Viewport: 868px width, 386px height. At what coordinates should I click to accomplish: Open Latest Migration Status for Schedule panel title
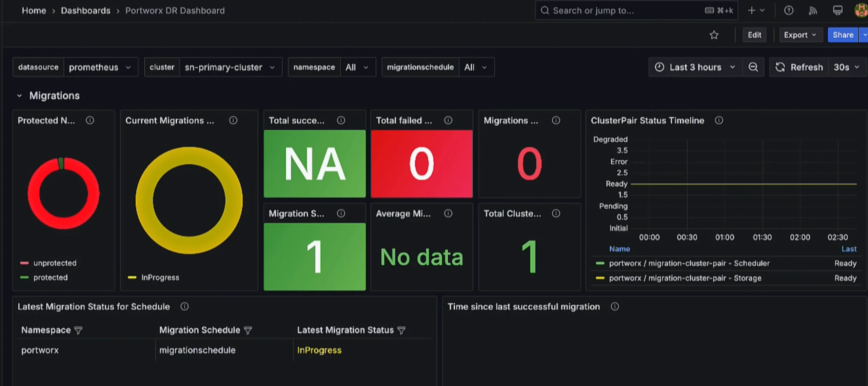pyautogui.click(x=94, y=306)
